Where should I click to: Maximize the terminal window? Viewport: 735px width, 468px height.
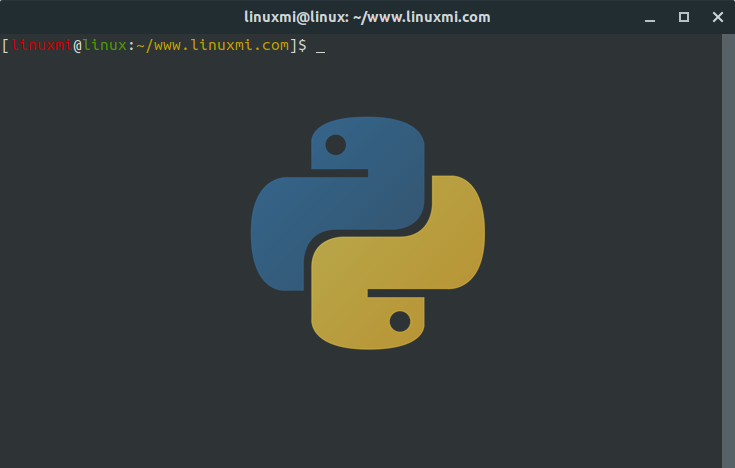(684, 17)
